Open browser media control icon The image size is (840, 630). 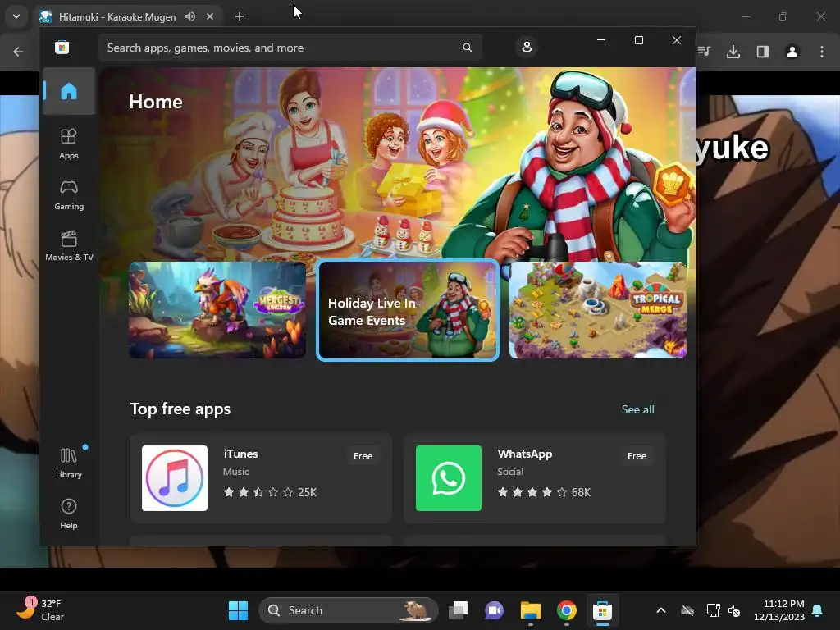(x=705, y=52)
